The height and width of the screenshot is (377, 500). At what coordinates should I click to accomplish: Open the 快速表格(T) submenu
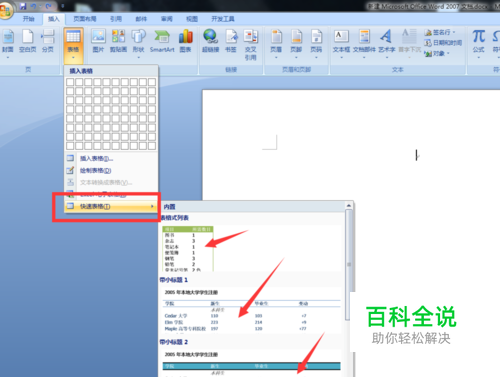click(x=111, y=207)
